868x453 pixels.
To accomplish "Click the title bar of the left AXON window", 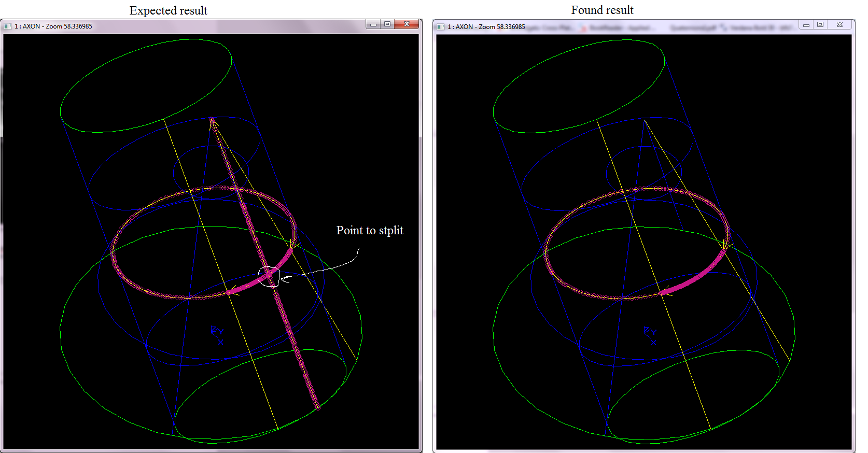I will tap(207, 26).
